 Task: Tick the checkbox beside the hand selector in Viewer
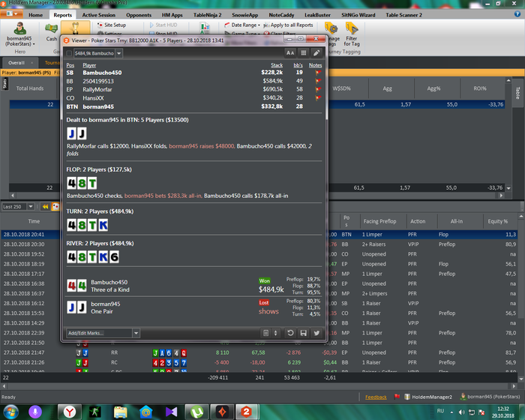coord(69,53)
